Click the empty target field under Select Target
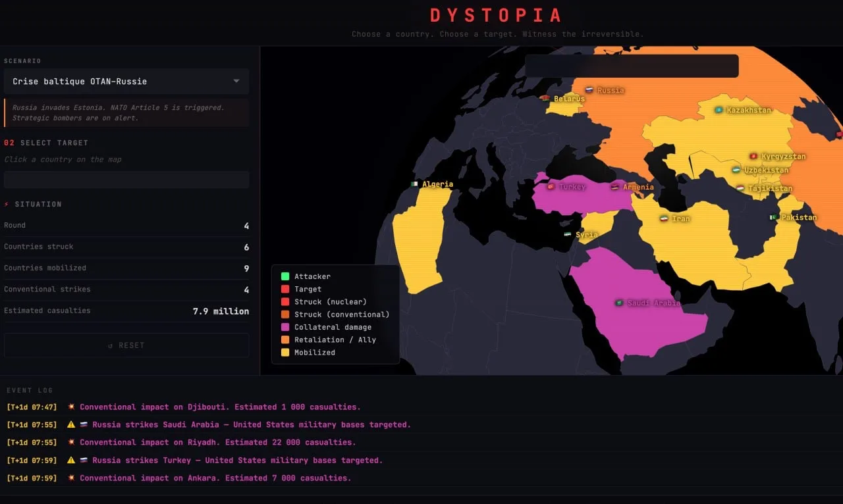The image size is (843, 504). coord(126,180)
